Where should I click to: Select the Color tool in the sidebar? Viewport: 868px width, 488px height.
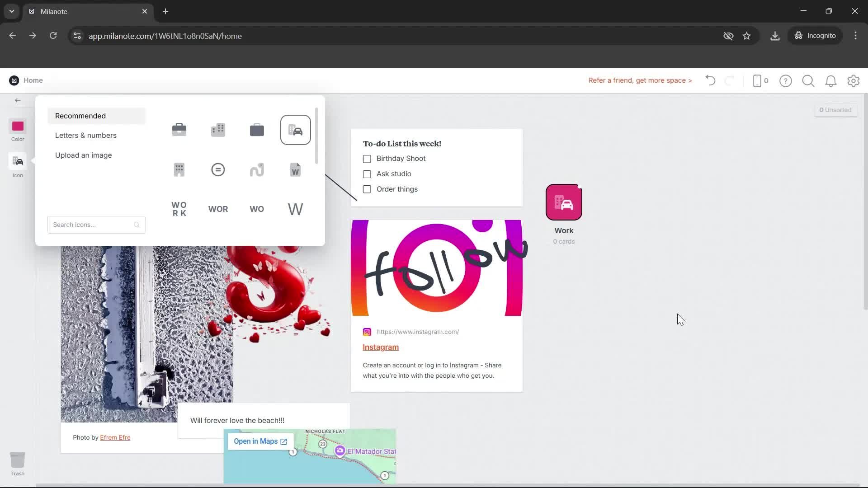tap(17, 127)
